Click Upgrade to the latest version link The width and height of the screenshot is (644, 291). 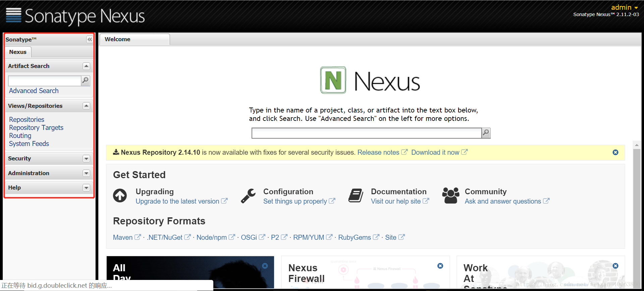pyautogui.click(x=181, y=201)
